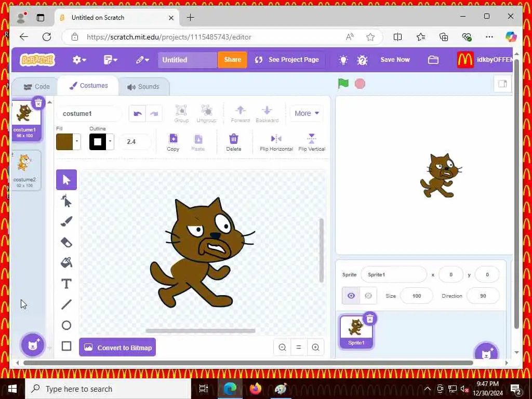Flip the costume Vertical
The height and width of the screenshot is (399, 532).
coord(312,142)
